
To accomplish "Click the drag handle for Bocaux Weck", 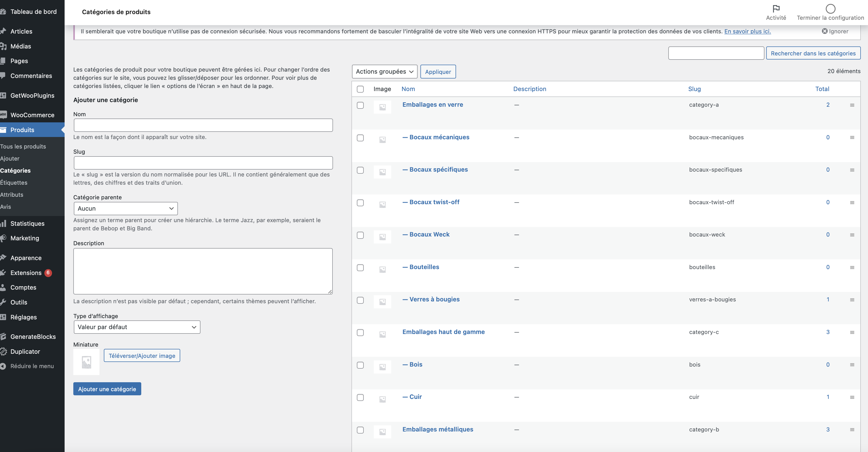I will pyautogui.click(x=852, y=235).
